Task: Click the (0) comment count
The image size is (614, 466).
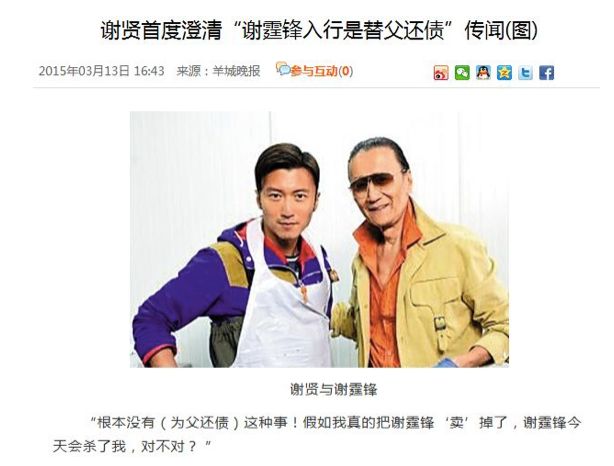Action: click(x=346, y=71)
